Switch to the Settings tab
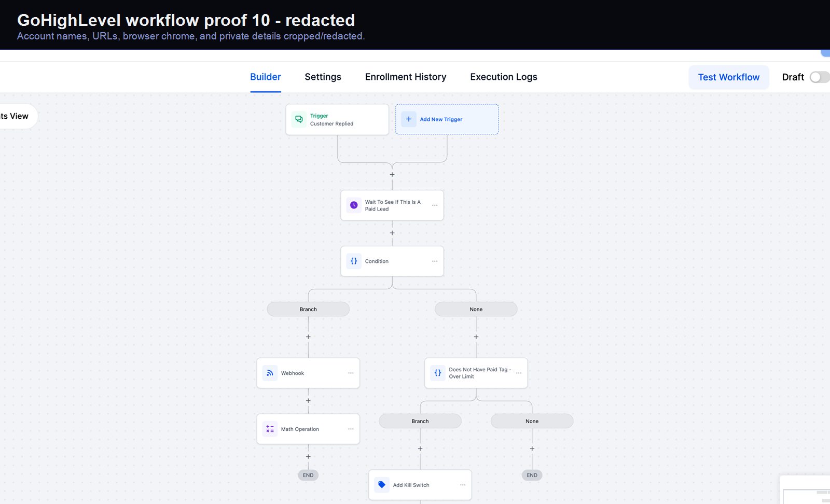Viewport: 830px width, 504px height. point(323,77)
